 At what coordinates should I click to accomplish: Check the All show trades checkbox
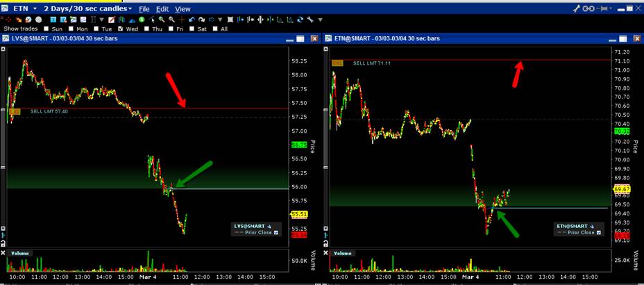[x=214, y=29]
